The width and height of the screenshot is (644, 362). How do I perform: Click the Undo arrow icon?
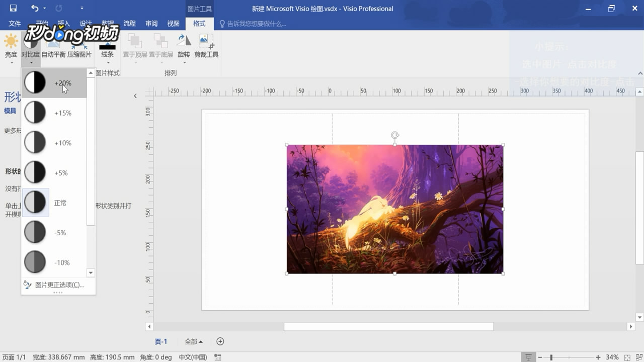[x=35, y=8]
